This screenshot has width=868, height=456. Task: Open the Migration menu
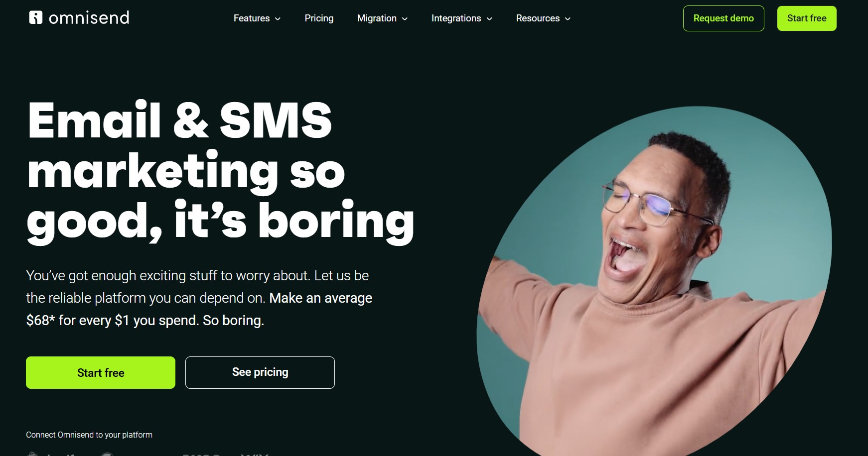(x=377, y=18)
